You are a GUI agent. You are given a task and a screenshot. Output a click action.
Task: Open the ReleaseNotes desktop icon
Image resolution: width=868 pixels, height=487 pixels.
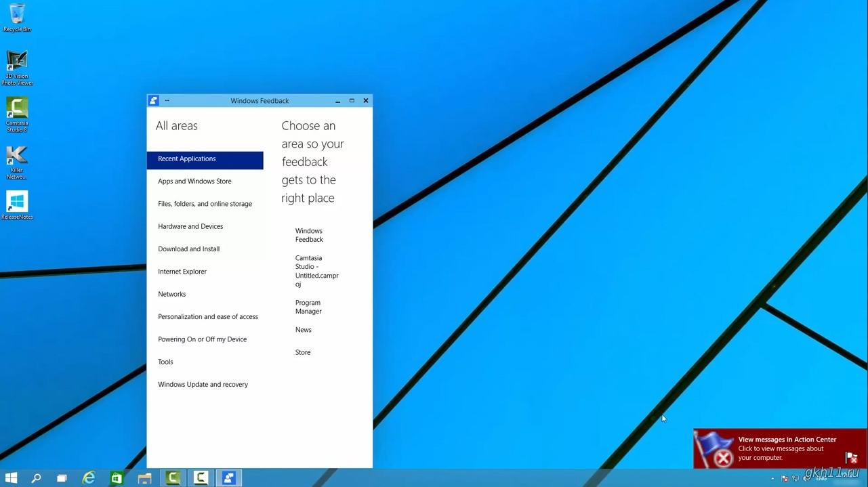click(x=17, y=205)
